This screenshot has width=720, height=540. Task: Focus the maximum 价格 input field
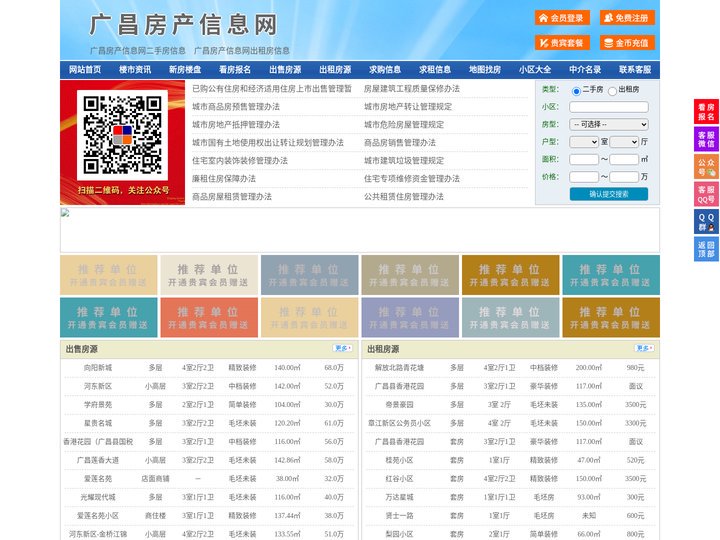click(x=624, y=177)
